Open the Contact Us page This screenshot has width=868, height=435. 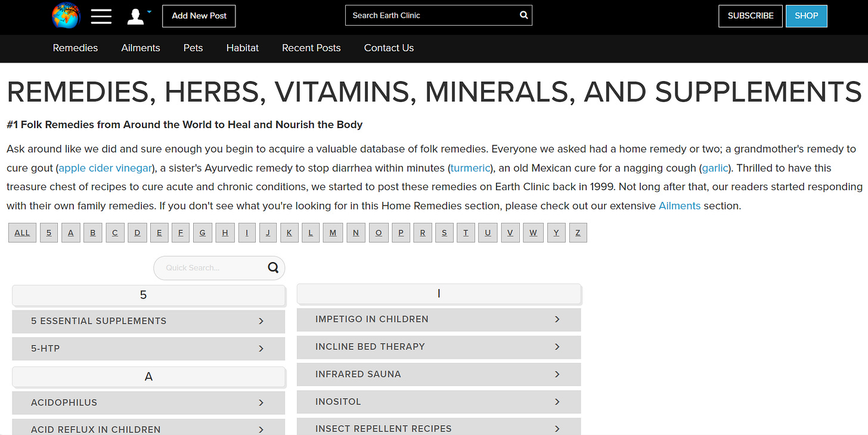[x=389, y=48]
